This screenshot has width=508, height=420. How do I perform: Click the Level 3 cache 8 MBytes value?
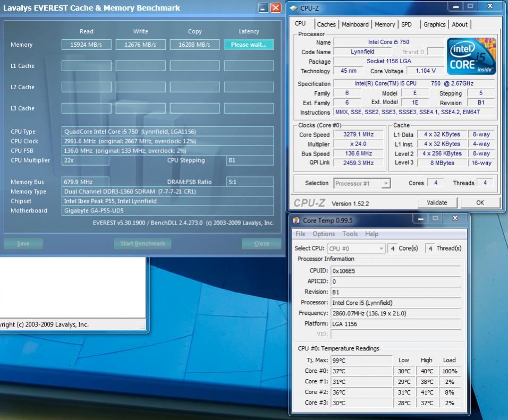[x=442, y=163]
